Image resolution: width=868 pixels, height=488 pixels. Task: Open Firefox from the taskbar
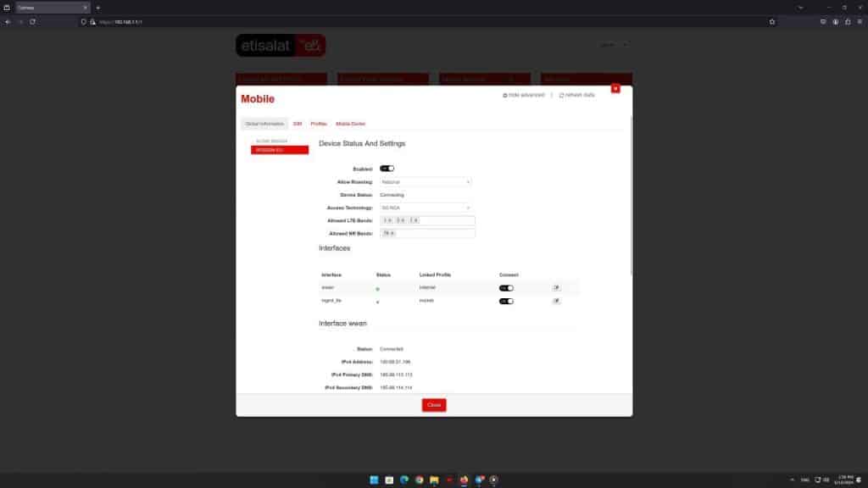pos(464,480)
